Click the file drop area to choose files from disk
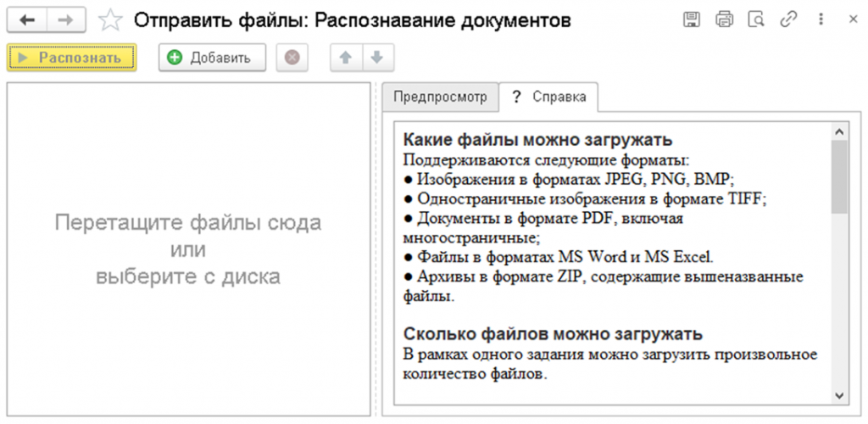 point(189,249)
